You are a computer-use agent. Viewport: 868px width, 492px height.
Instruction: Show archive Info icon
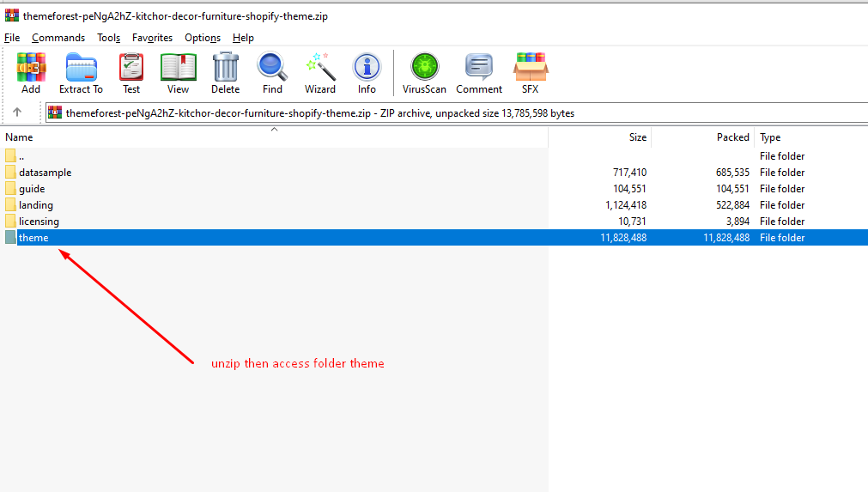(367, 67)
